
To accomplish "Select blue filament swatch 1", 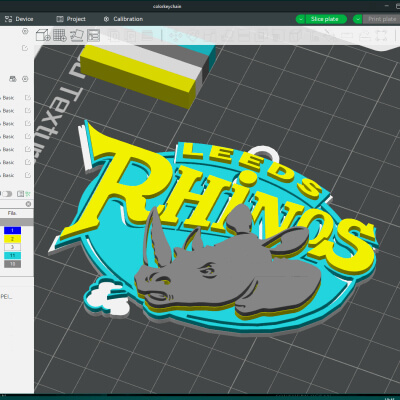I will coord(12,230).
